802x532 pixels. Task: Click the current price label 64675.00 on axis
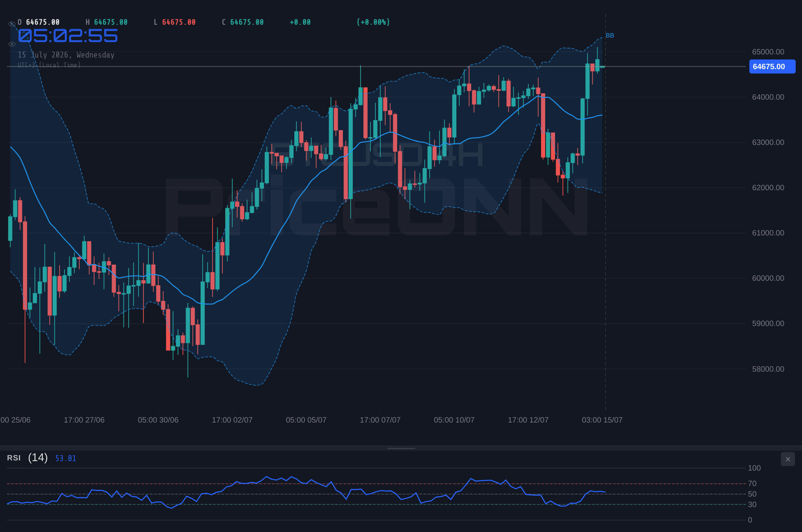point(772,67)
